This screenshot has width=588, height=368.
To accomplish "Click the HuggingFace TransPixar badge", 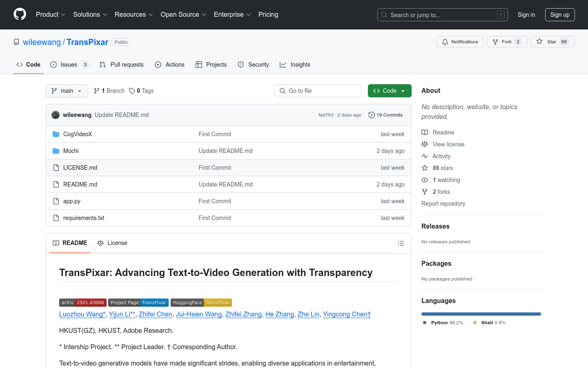I will tap(201, 303).
